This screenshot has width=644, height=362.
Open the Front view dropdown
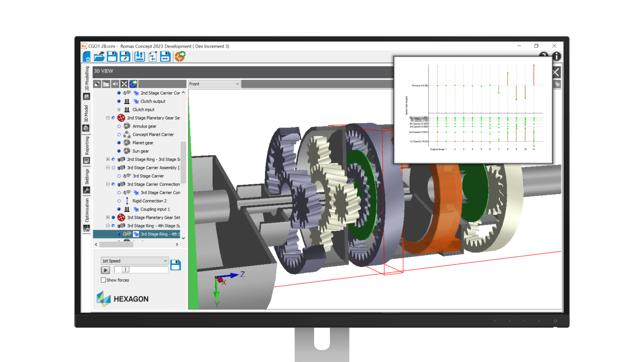point(214,84)
